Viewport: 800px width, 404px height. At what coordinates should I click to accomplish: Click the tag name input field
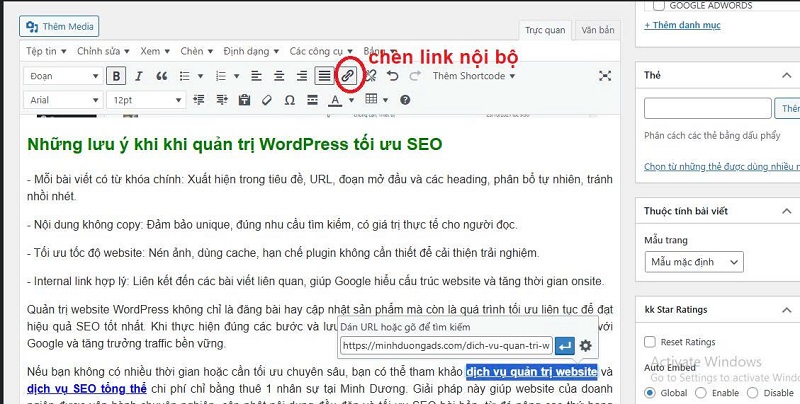708,108
